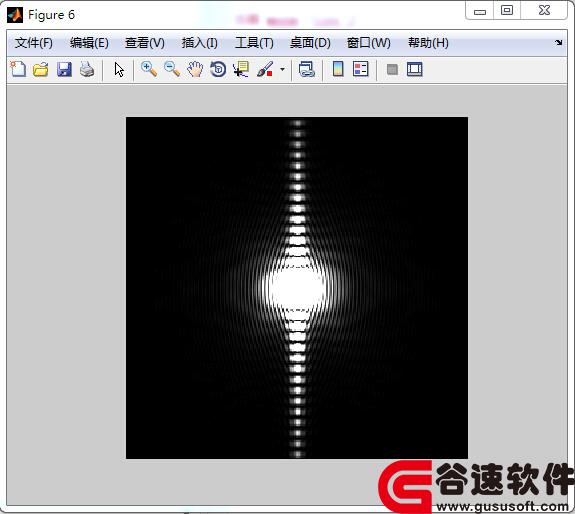Select the Edit Plot arrow tool
Image resolution: width=575 pixels, height=514 pixels.
[119, 69]
